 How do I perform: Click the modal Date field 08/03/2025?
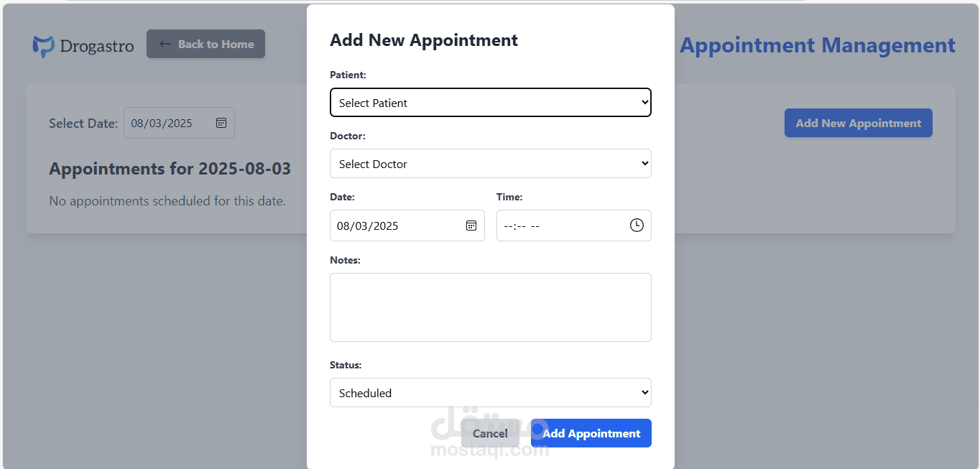point(407,226)
